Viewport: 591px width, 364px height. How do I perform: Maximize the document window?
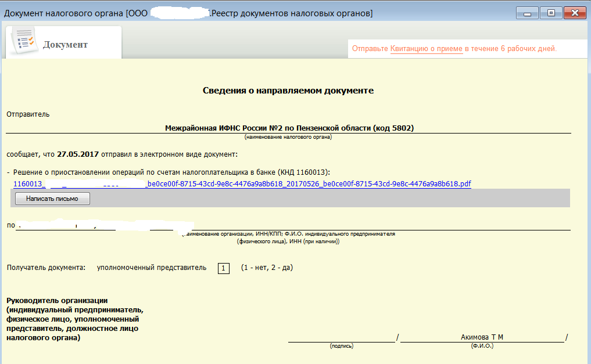coord(551,13)
